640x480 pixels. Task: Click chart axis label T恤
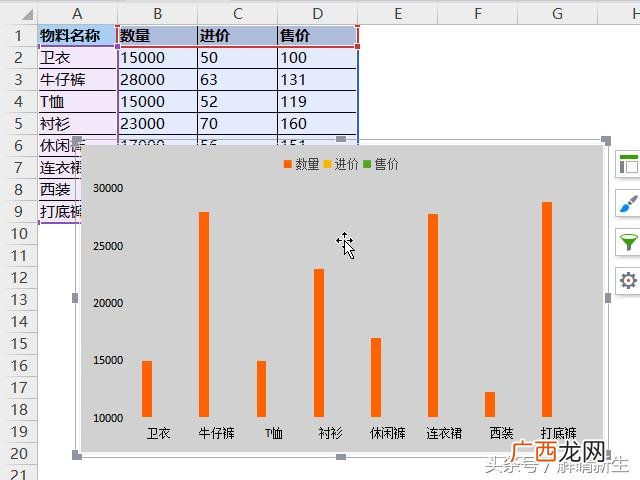tap(273, 433)
